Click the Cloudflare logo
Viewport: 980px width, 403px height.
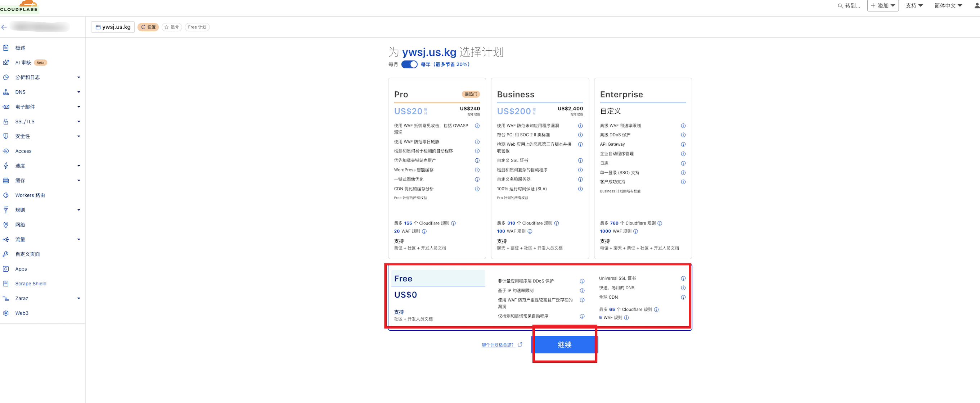pyautogui.click(x=19, y=6)
